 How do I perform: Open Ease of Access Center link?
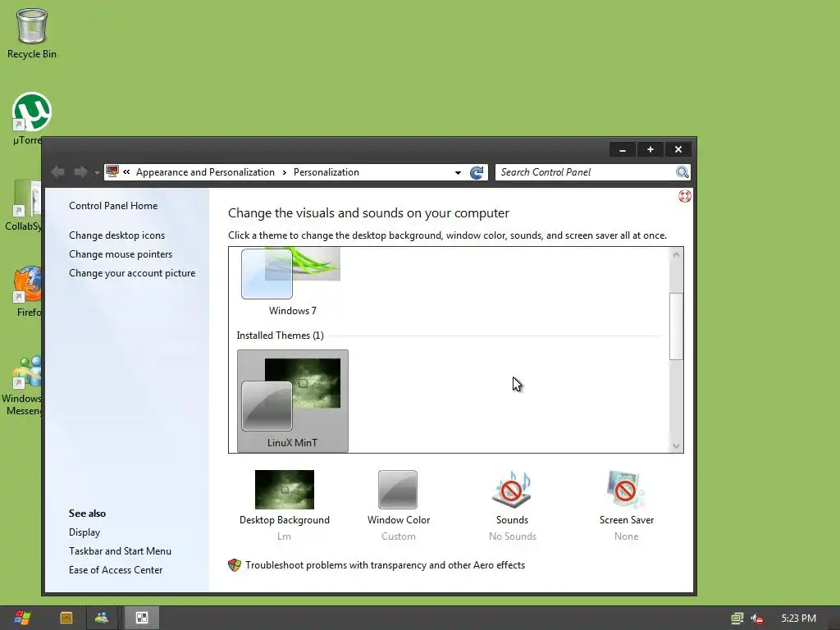click(115, 569)
